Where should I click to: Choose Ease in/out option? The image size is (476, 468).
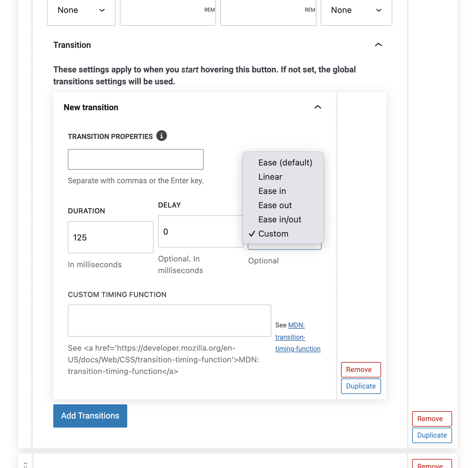(280, 219)
